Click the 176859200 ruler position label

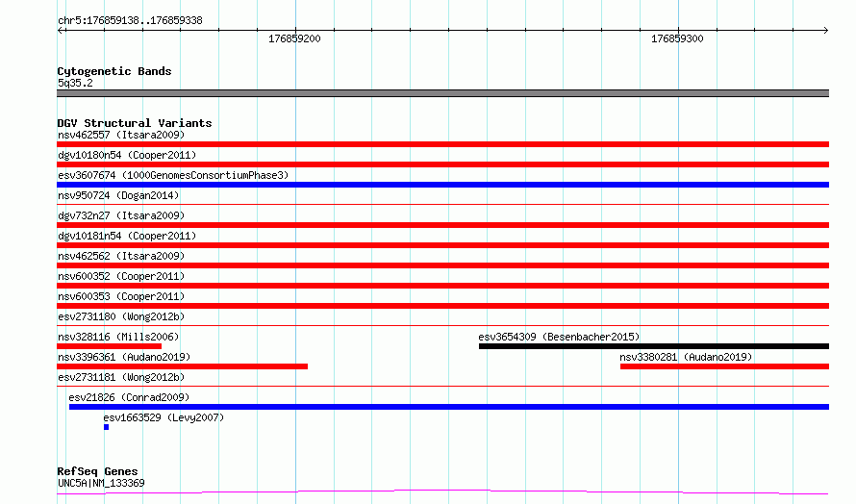click(x=294, y=38)
